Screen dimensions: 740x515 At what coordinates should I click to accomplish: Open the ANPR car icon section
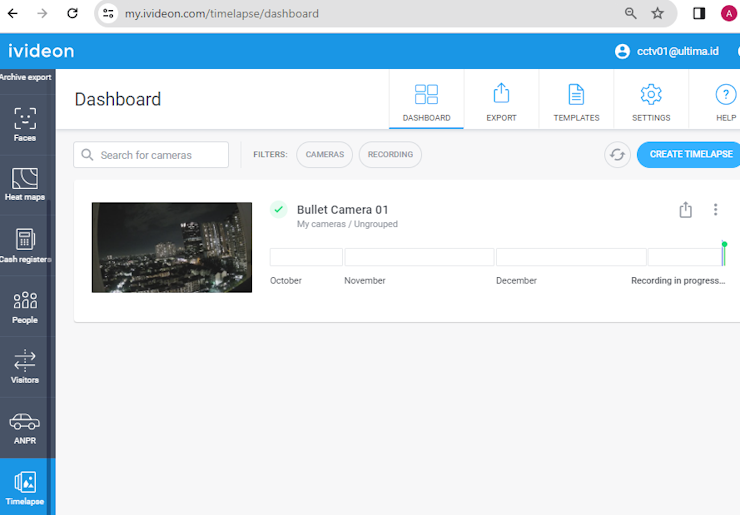[25, 428]
